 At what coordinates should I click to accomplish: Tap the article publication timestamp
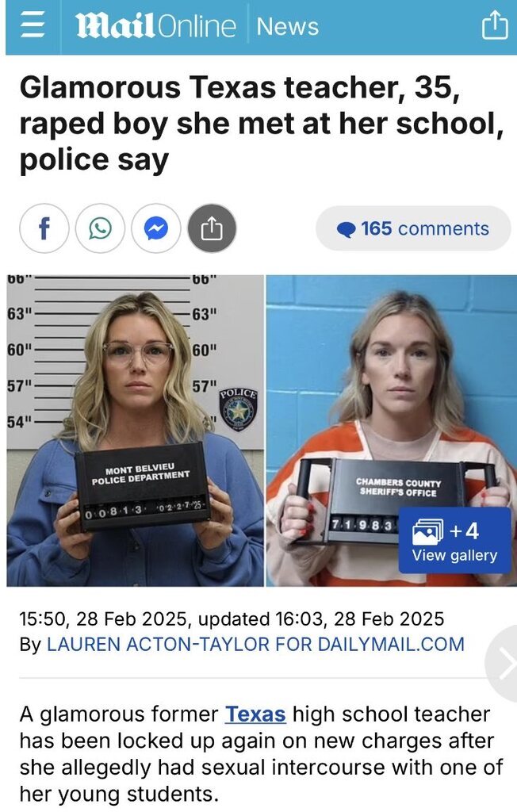pyautogui.click(x=232, y=619)
